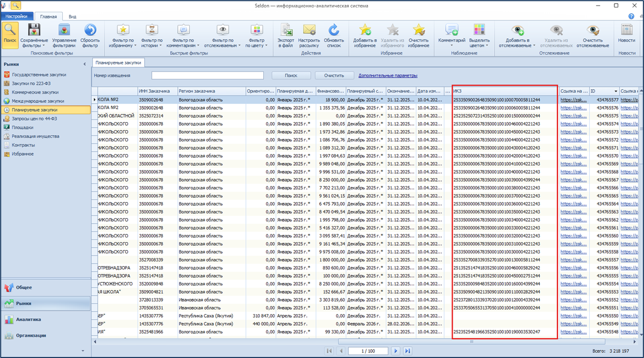The image size is (644, 358).
Task: Click Очистить отслеживаемые
Action: 593,35
